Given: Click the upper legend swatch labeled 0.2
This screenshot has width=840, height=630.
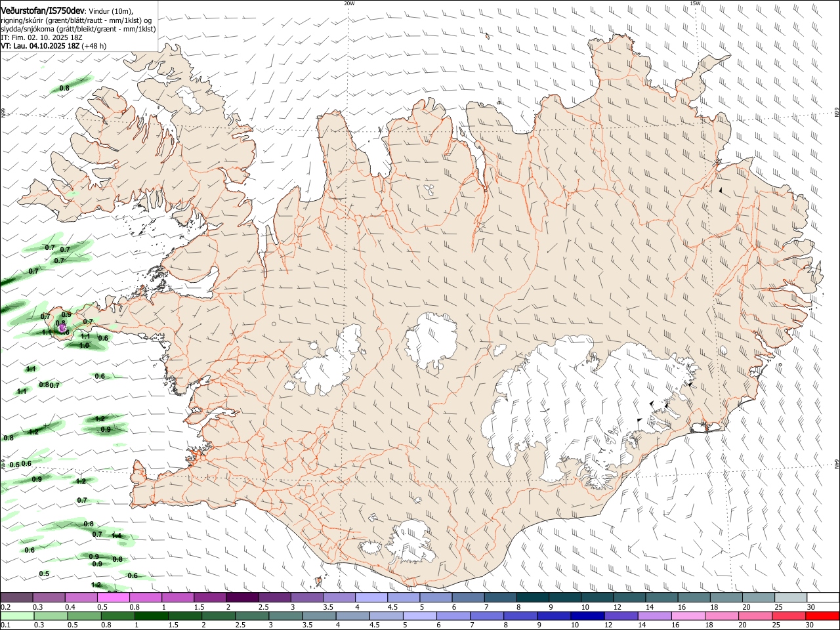Looking at the screenshot, I should [16, 597].
